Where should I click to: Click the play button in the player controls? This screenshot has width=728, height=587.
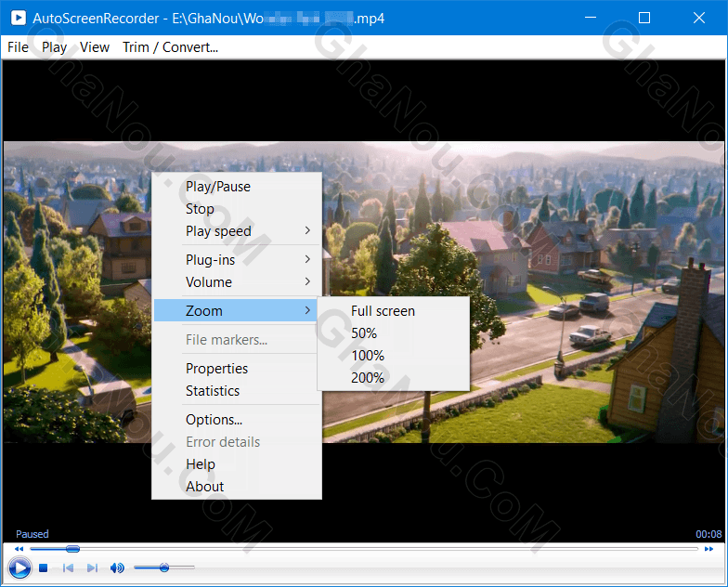coord(19,567)
